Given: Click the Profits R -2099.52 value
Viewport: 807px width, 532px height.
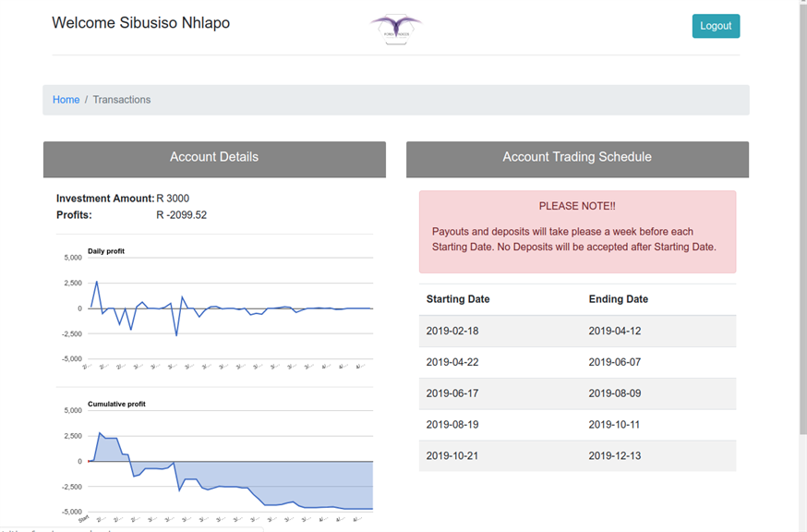Looking at the screenshot, I should point(181,215).
